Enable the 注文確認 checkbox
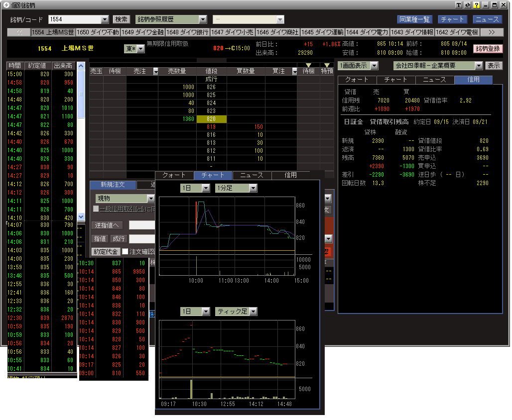 [x=125, y=251]
